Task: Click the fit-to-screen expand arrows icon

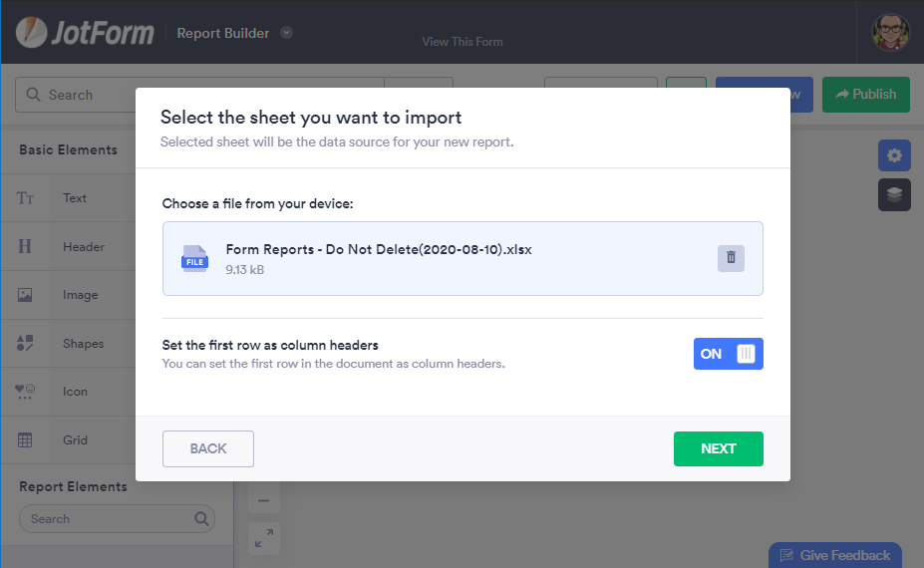Action: pos(263,538)
